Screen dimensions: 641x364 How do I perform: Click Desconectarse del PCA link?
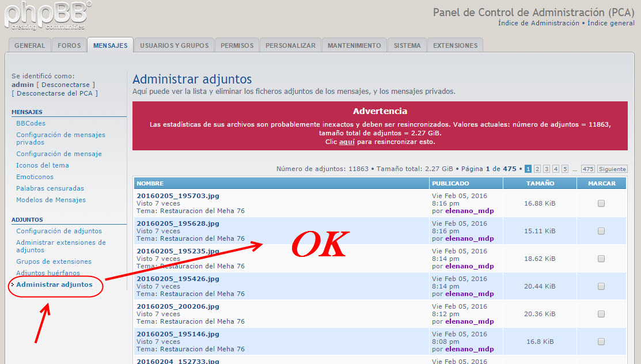(x=55, y=93)
